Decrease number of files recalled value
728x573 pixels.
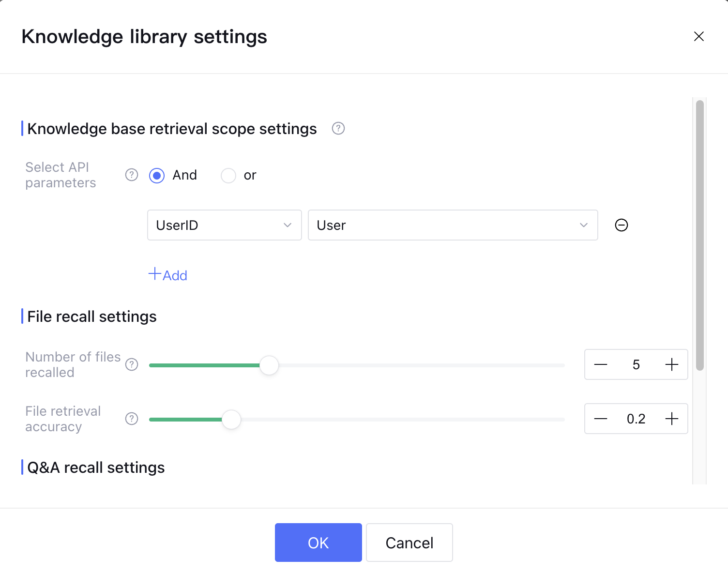tap(600, 364)
